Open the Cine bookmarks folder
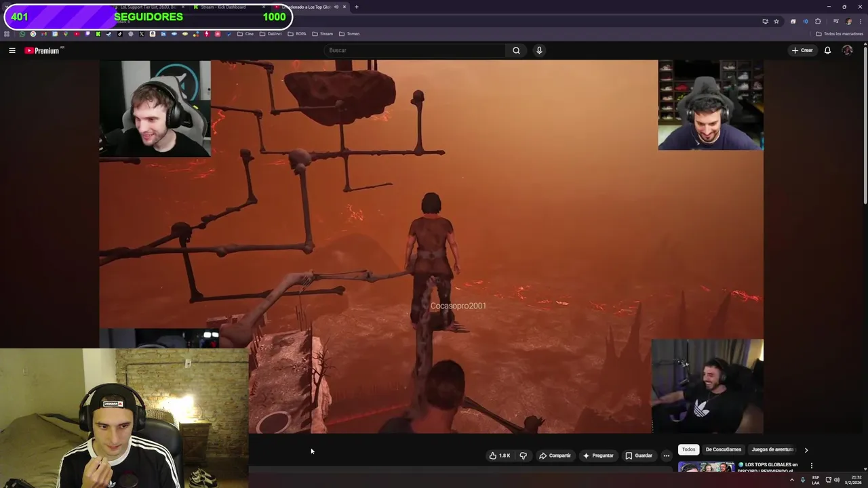 [x=245, y=34]
